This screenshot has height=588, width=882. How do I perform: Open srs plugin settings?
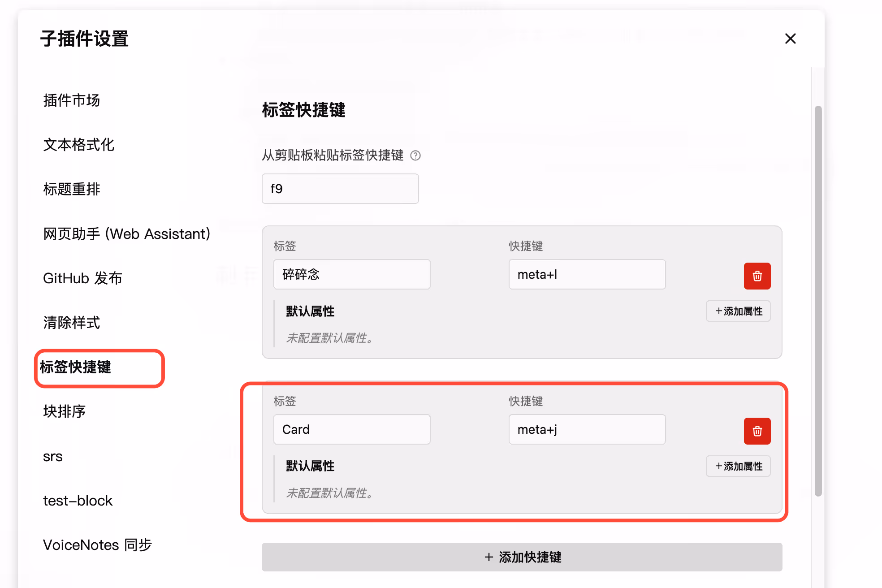tap(53, 456)
